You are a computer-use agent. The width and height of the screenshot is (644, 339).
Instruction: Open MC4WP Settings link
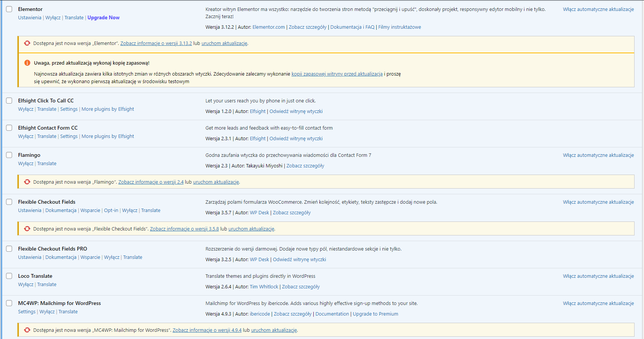(27, 311)
